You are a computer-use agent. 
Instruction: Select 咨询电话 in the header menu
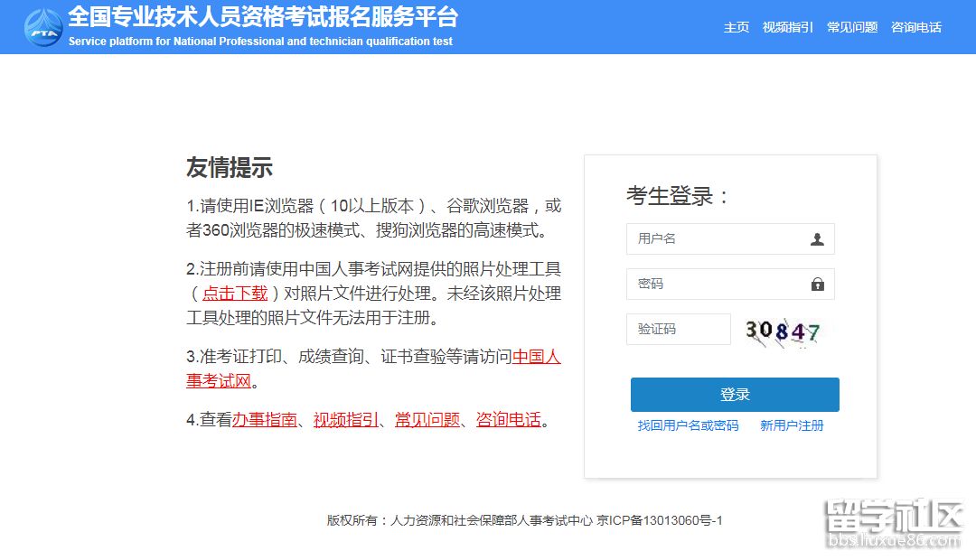click(916, 27)
